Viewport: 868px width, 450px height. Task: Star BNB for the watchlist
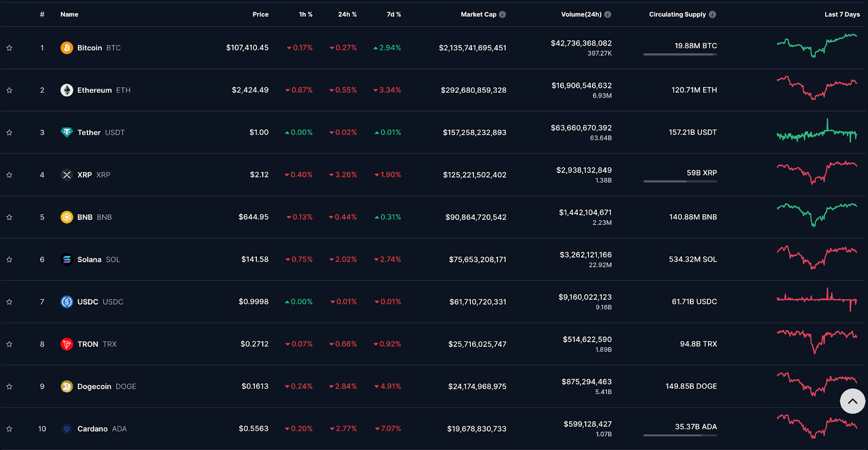tap(9, 217)
